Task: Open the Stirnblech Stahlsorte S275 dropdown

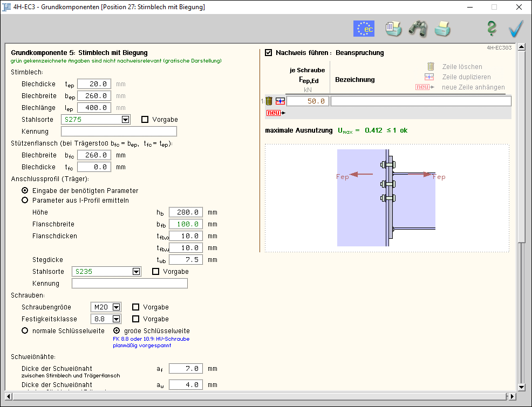Action: [x=126, y=120]
